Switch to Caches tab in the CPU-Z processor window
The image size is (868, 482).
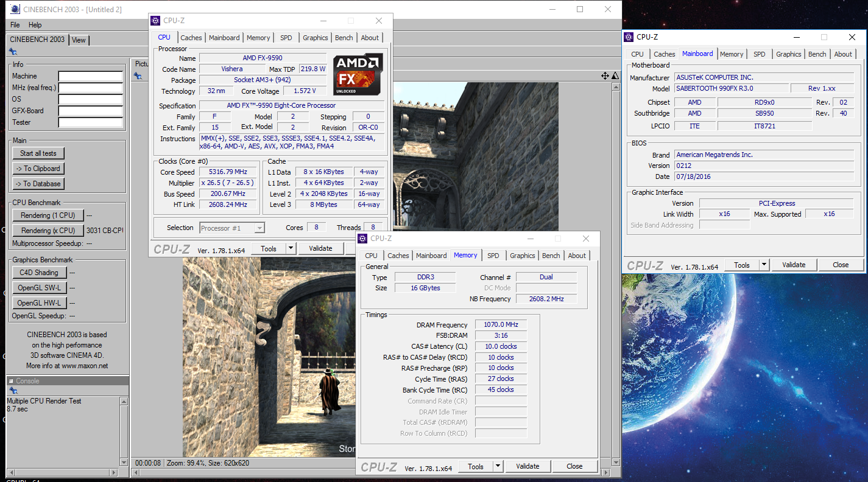click(x=191, y=38)
